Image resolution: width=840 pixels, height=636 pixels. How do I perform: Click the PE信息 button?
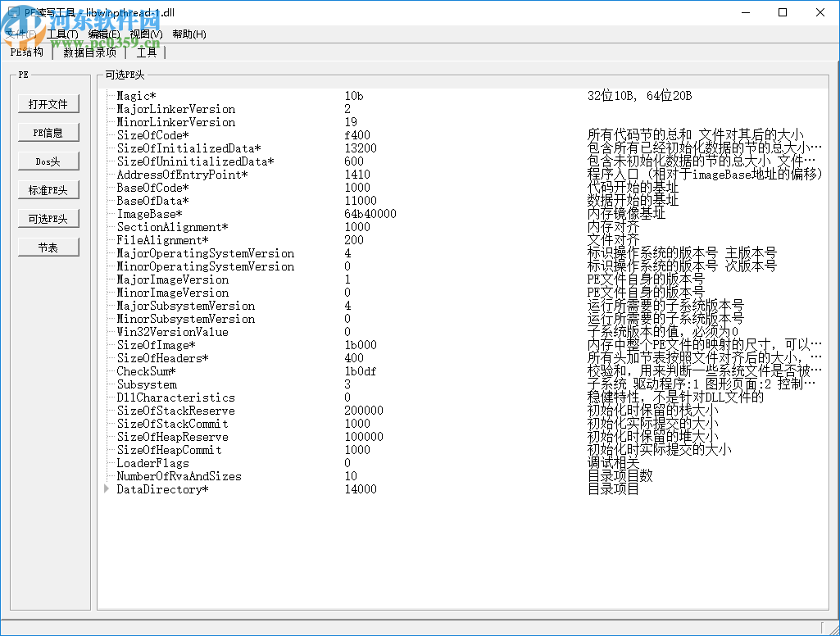(48, 133)
